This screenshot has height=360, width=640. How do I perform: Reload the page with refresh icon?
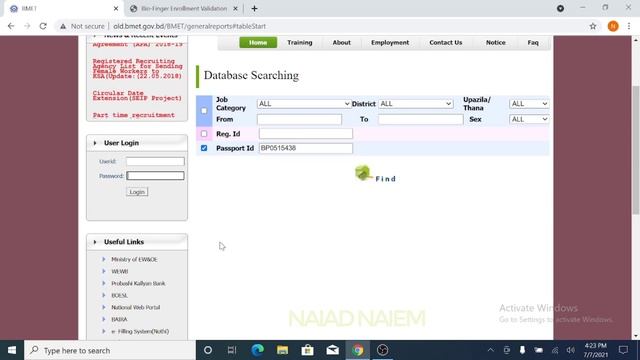tap(43, 26)
